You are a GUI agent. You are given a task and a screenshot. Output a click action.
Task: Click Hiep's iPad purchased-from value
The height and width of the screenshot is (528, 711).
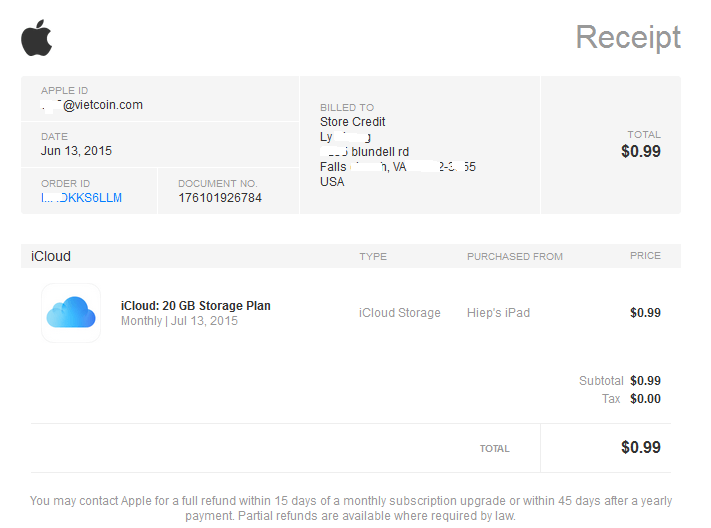click(x=498, y=313)
